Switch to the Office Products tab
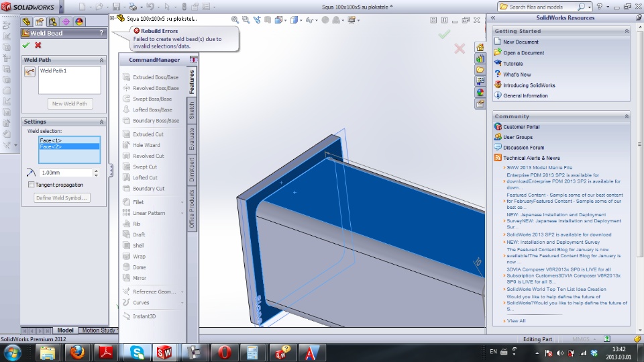644x362 pixels. 192,208
